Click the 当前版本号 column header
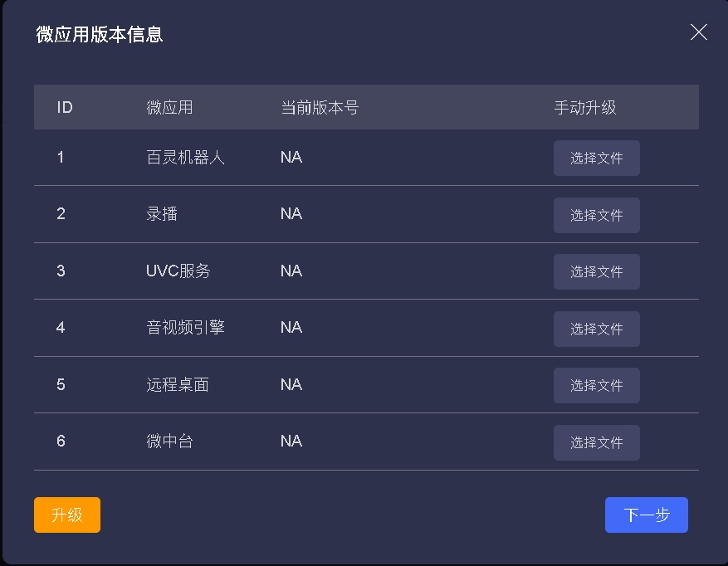The height and width of the screenshot is (566, 728). [320, 108]
